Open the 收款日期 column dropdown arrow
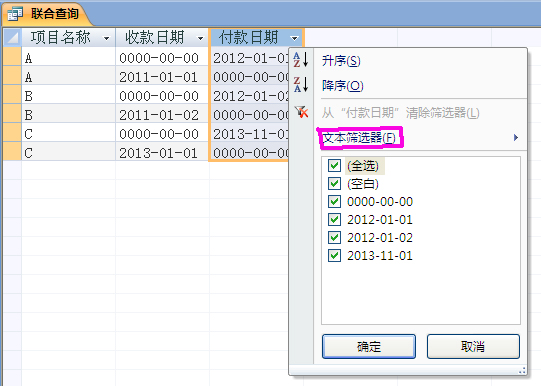This screenshot has width=541, height=386. tap(200, 38)
